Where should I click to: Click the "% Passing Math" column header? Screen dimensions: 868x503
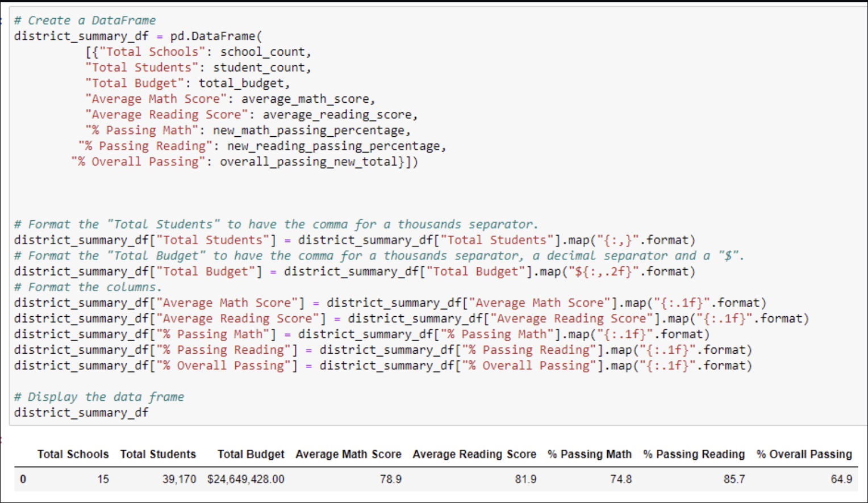[x=589, y=454]
